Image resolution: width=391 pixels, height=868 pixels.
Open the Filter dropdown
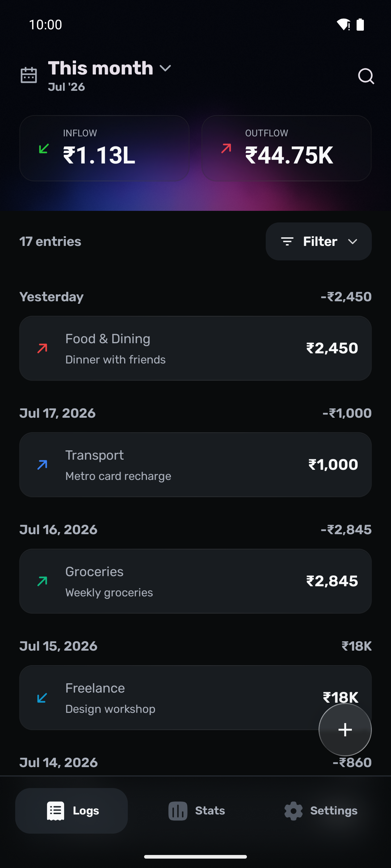319,241
